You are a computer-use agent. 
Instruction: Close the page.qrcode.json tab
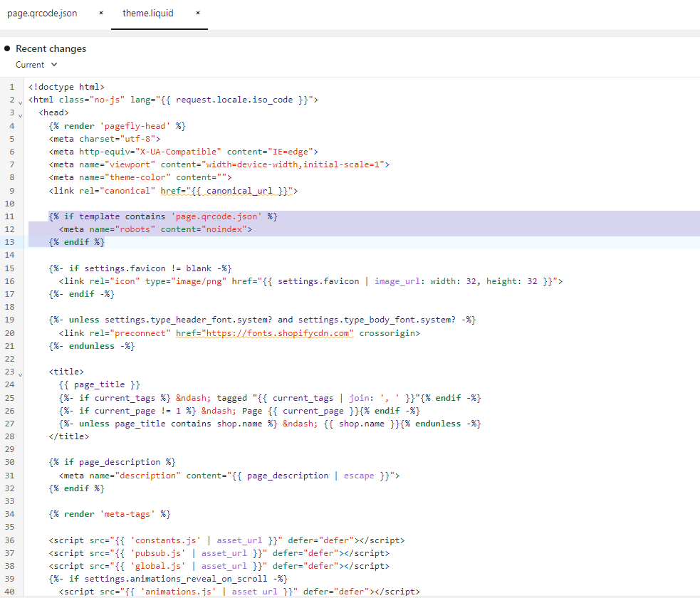click(x=101, y=14)
